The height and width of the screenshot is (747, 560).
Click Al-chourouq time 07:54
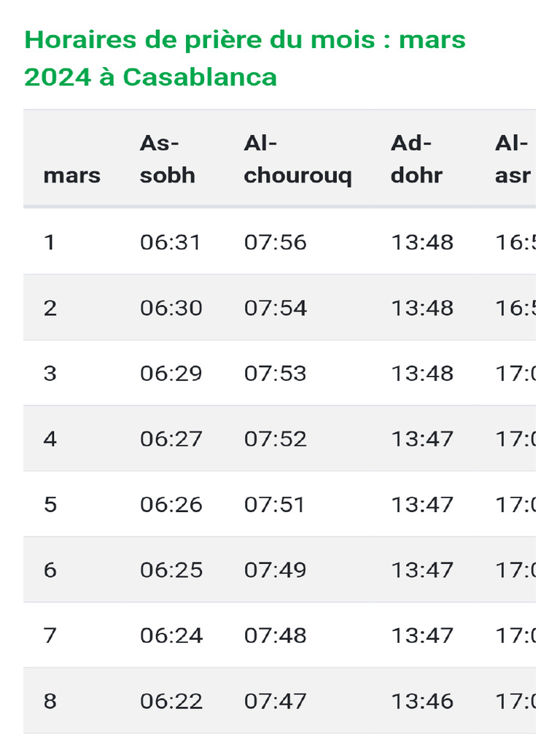pyautogui.click(x=275, y=308)
